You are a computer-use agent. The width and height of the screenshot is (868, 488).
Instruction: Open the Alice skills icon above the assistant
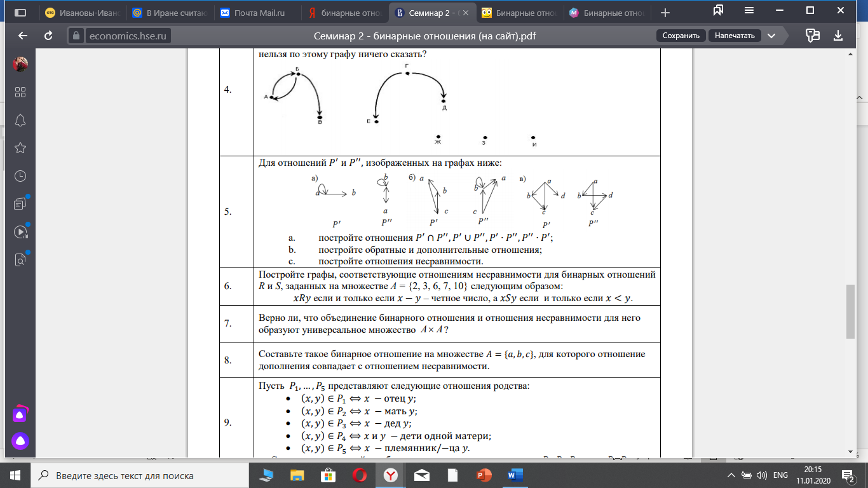click(20, 414)
